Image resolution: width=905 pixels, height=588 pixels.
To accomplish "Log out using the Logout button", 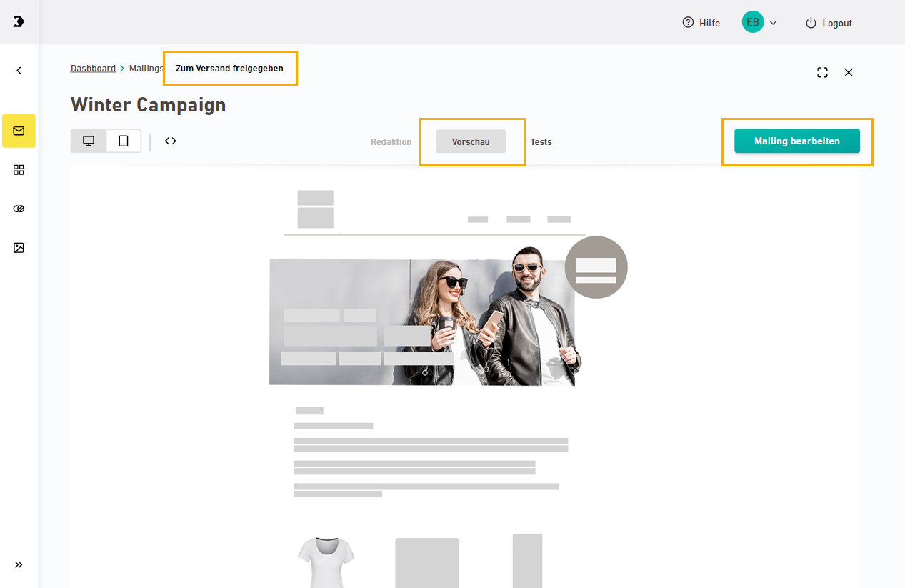I will 829,23.
